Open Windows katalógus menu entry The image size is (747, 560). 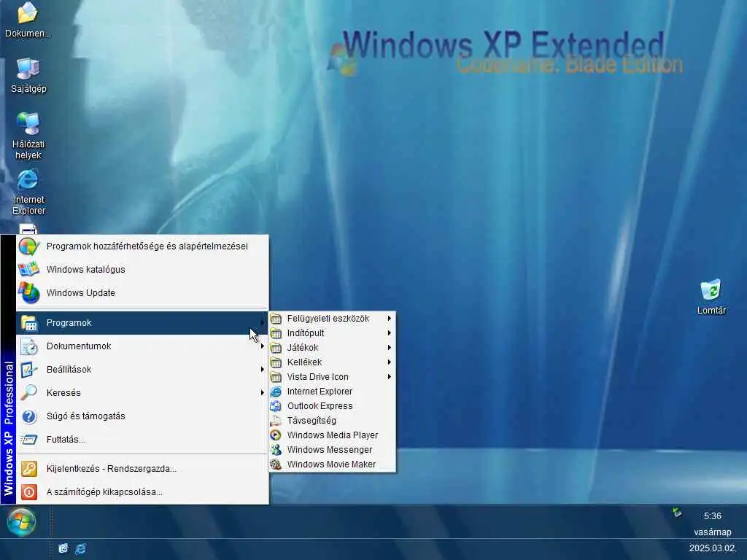click(142, 270)
